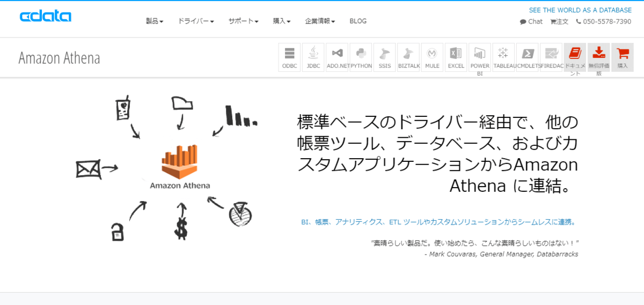The image size is (644, 305).
Task: Expand the ドライバー dropdown menu
Action: [x=196, y=21]
